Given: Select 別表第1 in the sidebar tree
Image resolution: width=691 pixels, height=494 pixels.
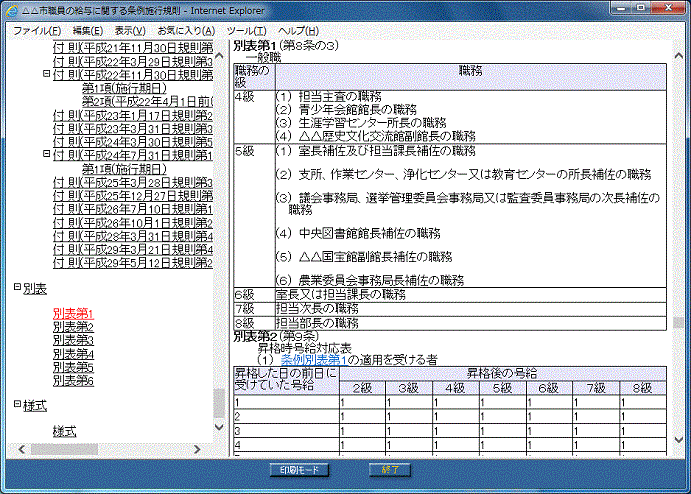Looking at the screenshot, I should pyautogui.click(x=73, y=313).
